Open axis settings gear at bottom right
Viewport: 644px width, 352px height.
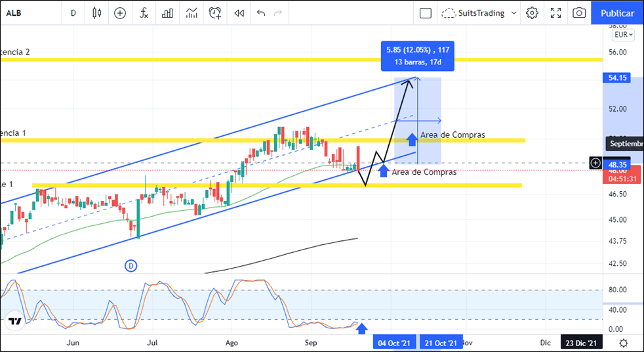click(623, 343)
